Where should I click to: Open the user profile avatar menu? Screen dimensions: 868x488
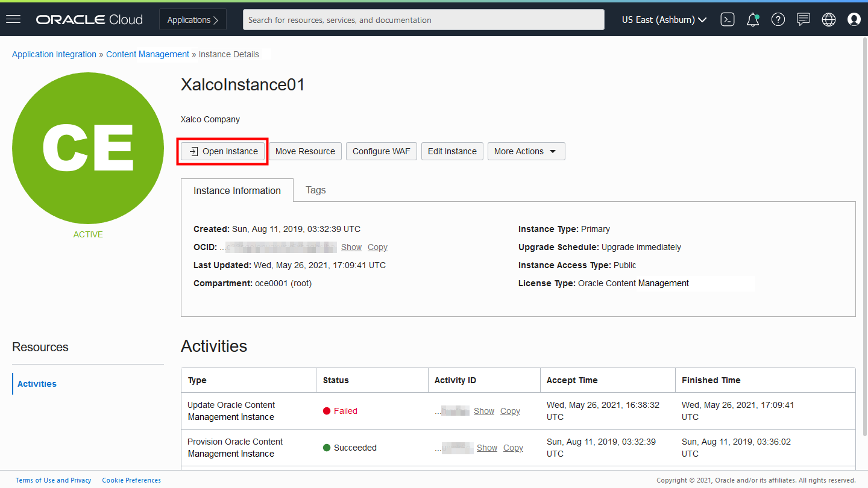(854, 20)
